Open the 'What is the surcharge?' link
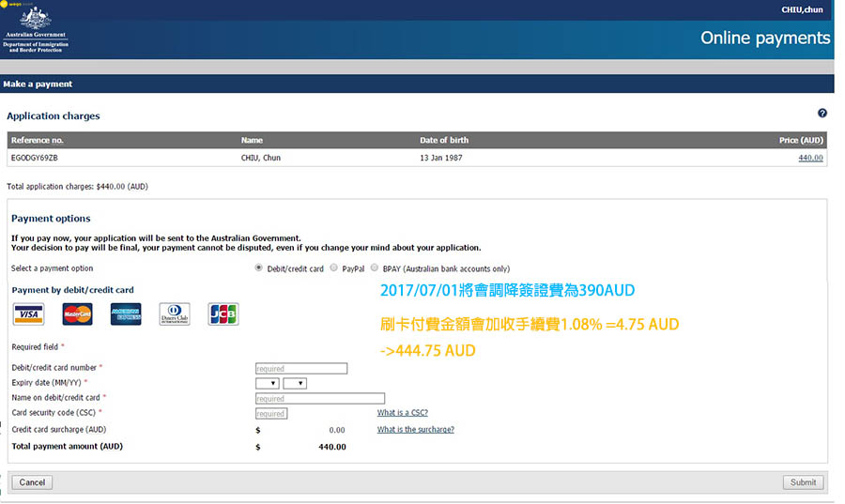Screen dimensions: 845x504 click(x=415, y=430)
